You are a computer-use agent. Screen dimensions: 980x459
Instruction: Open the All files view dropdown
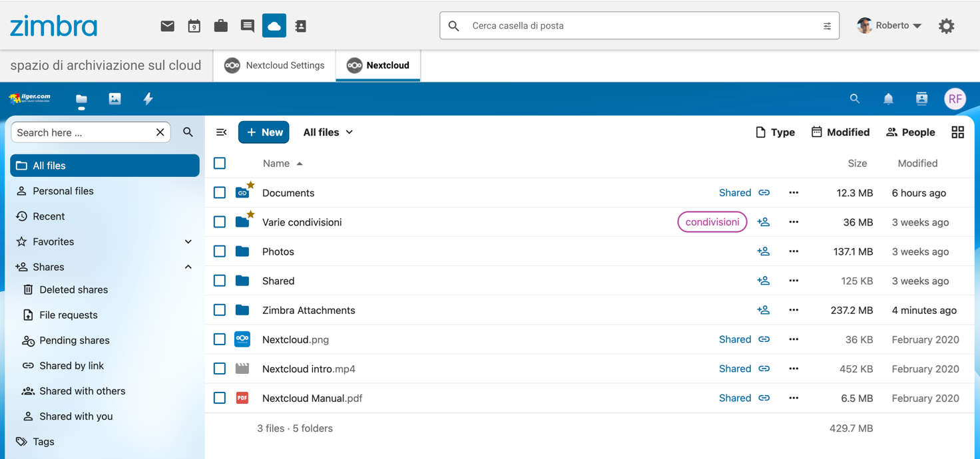tap(328, 132)
